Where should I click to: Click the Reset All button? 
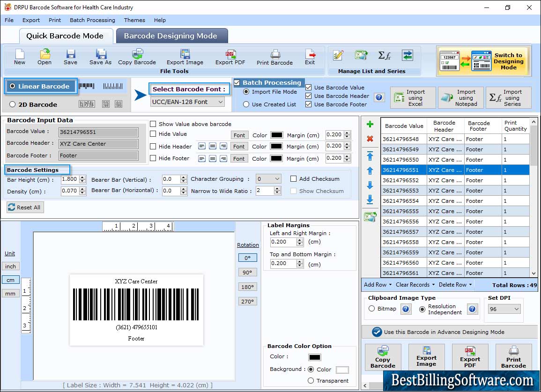(25, 207)
